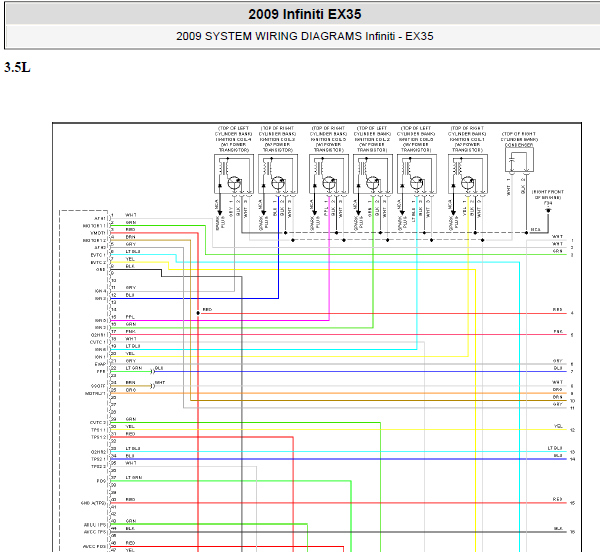Click the 'TPS 1 1' pin label
The width and height of the screenshot is (600, 552).
click(98, 430)
